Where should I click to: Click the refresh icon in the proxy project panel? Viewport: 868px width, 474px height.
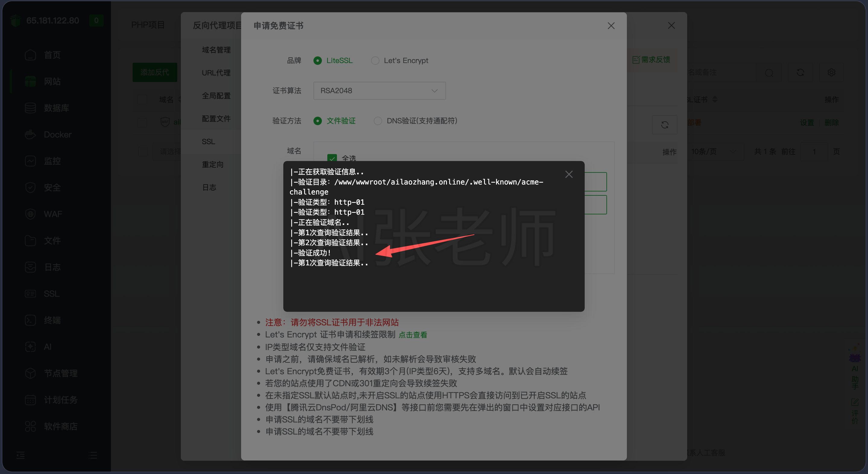point(665,125)
